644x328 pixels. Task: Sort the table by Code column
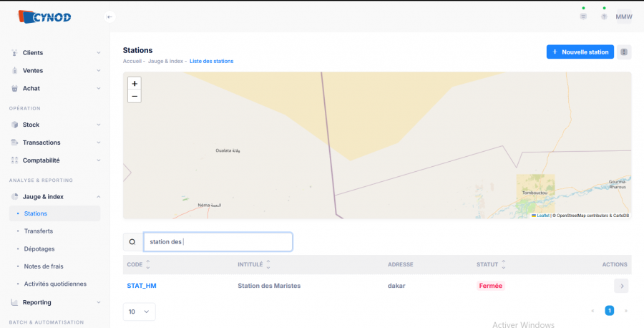click(148, 264)
